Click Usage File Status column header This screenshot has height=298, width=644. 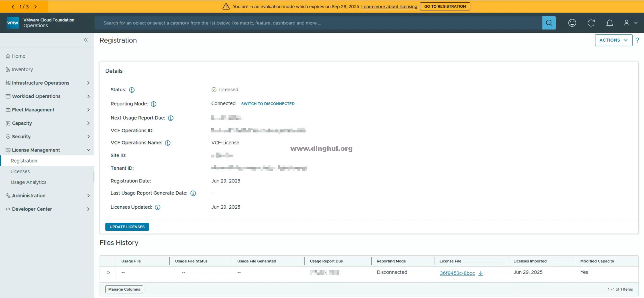click(191, 261)
